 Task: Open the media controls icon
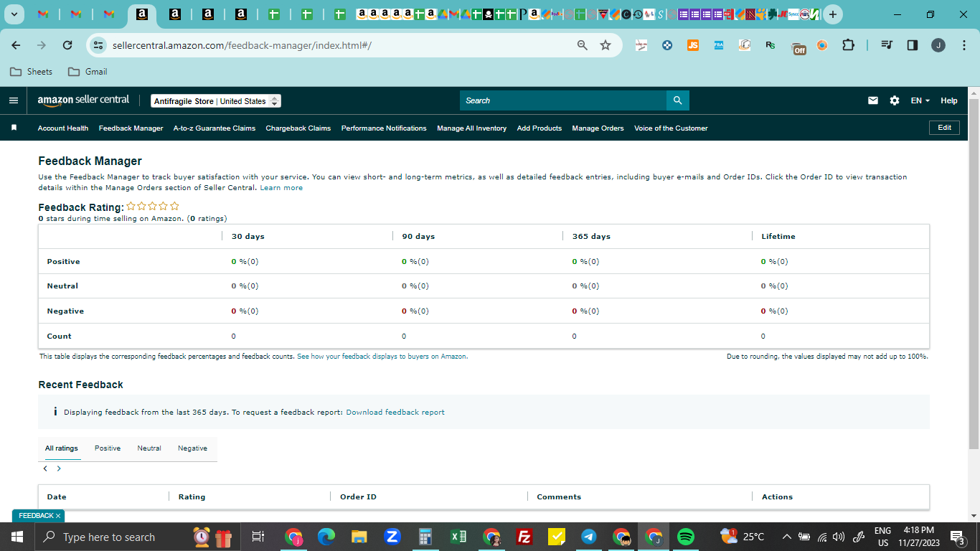[887, 45]
